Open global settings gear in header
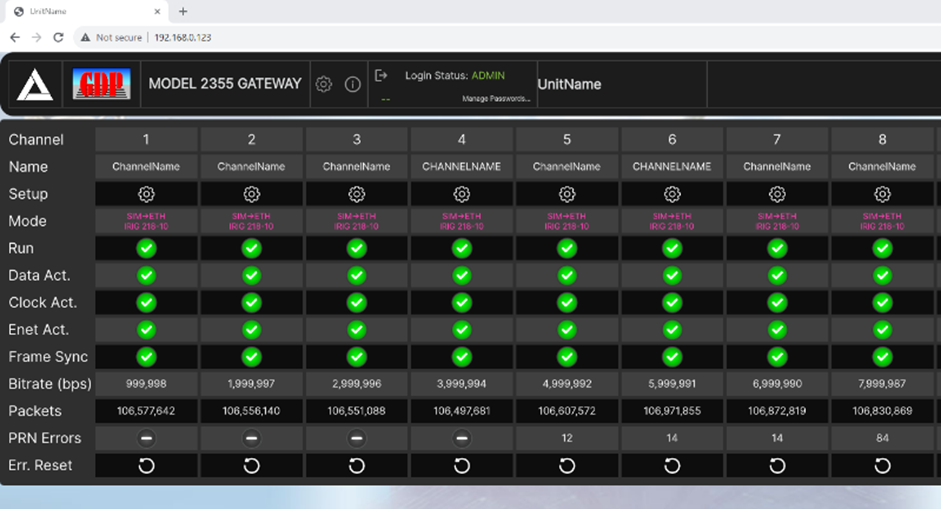This screenshot has height=509, width=941. (323, 84)
